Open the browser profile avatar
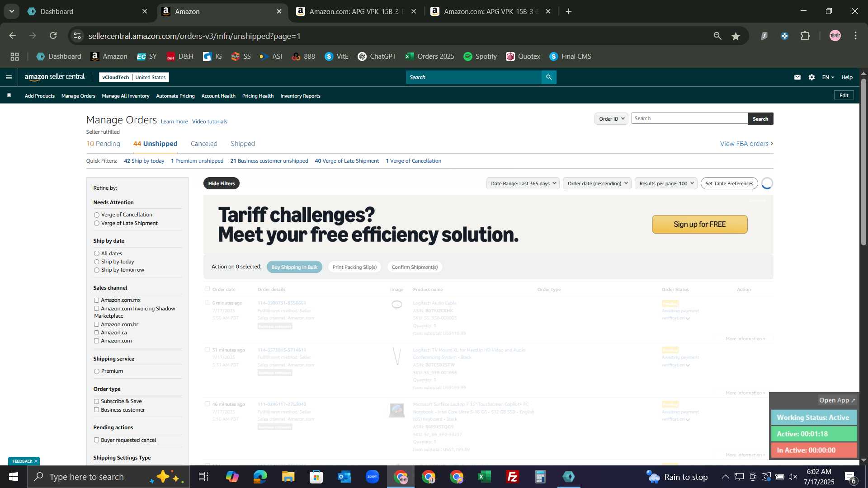Screen dimensions: 868x488 tap(835, 36)
